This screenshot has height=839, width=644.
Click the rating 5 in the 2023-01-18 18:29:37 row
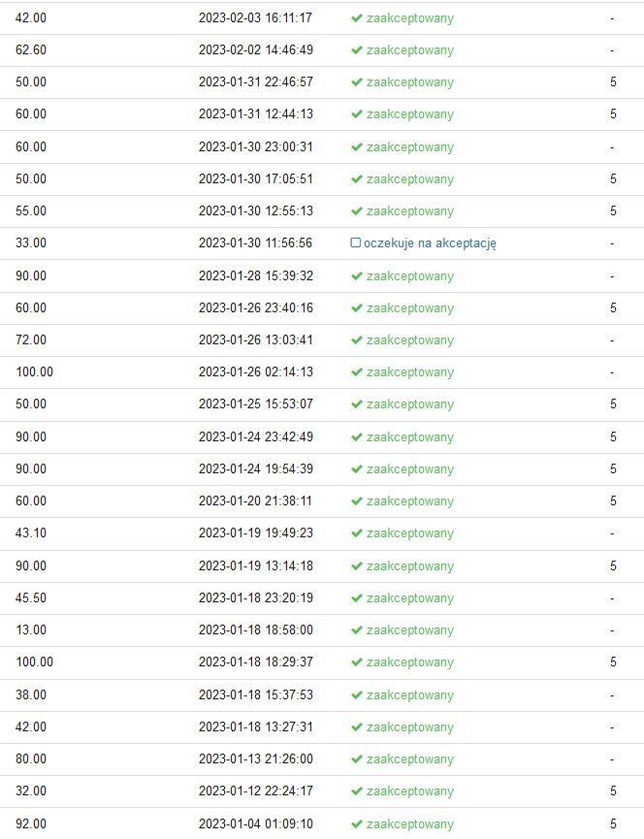tap(613, 662)
